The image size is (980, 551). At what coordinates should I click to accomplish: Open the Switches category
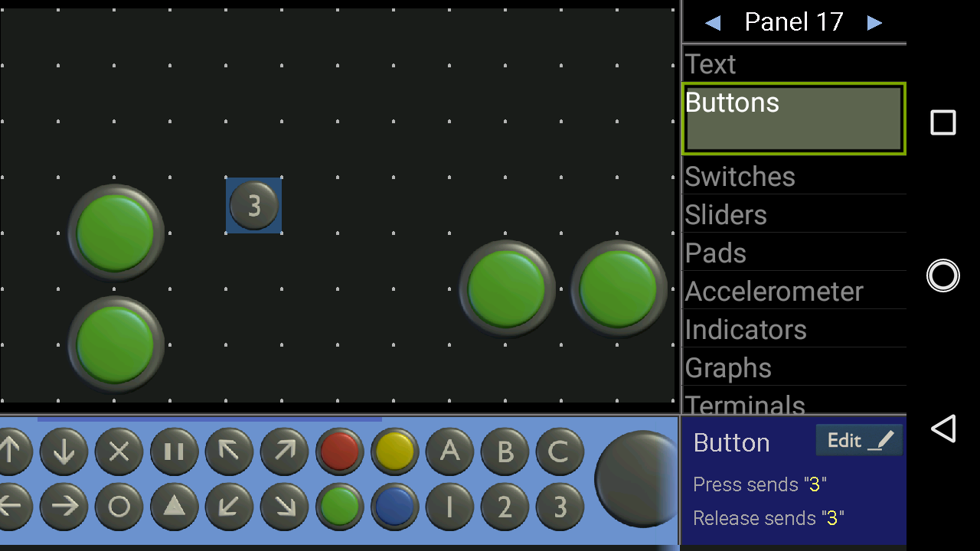pyautogui.click(x=794, y=176)
